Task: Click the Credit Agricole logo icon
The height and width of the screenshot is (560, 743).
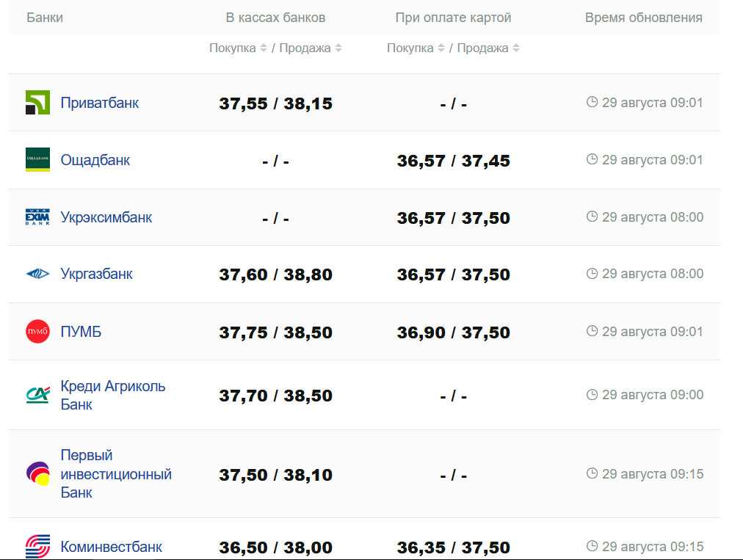Action: 37,396
